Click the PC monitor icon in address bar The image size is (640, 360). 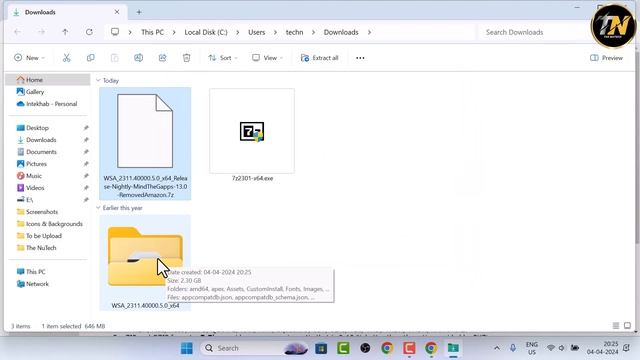[115, 32]
